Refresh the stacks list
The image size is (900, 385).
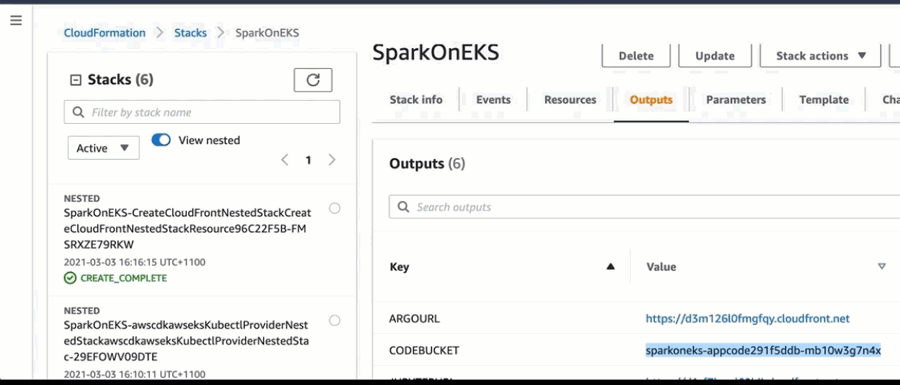313,80
